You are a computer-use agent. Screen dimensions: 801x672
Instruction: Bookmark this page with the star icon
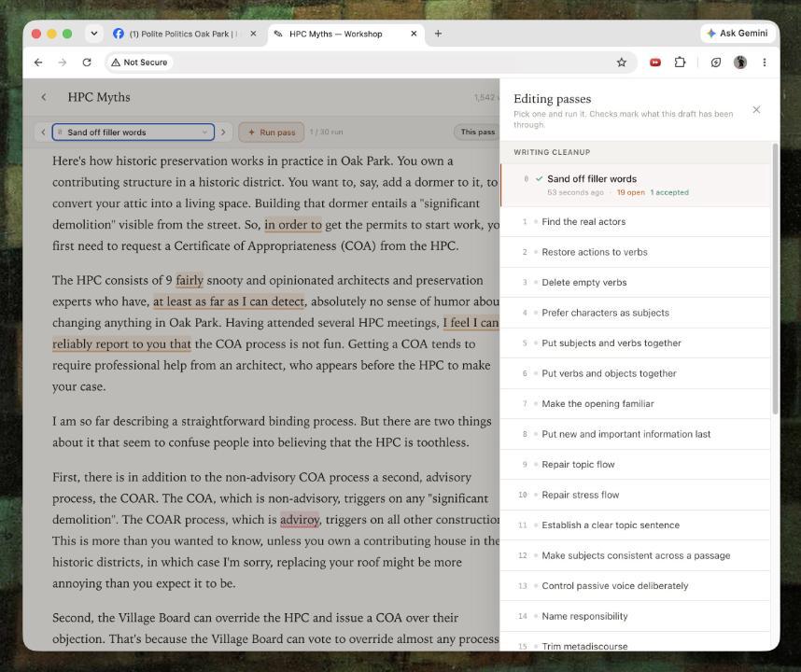[621, 63]
